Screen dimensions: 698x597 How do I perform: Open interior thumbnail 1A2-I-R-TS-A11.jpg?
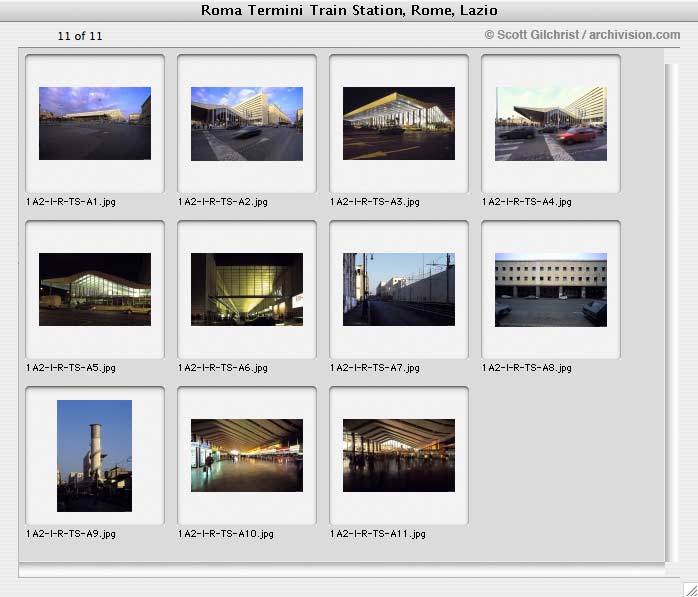click(x=399, y=455)
